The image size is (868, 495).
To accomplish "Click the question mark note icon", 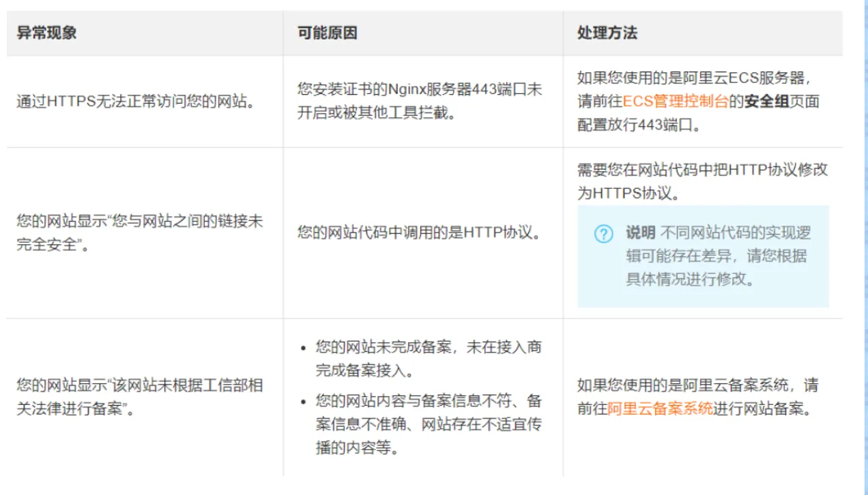I will click(x=603, y=234).
